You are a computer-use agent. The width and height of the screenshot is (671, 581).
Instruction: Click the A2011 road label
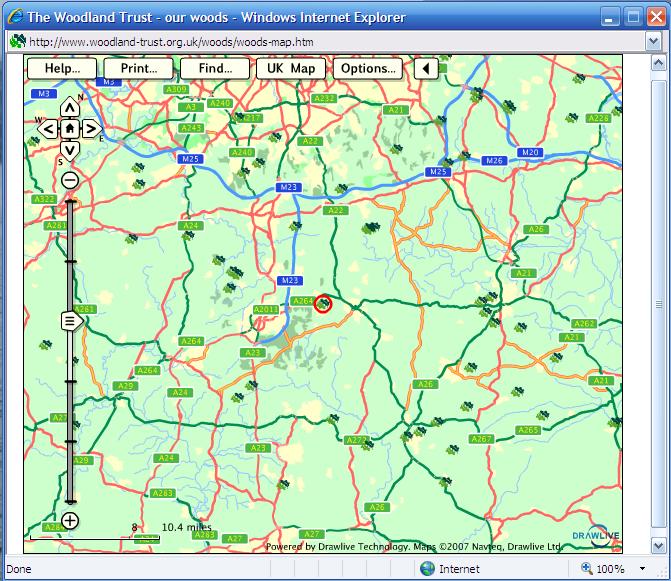click(266, 309)
